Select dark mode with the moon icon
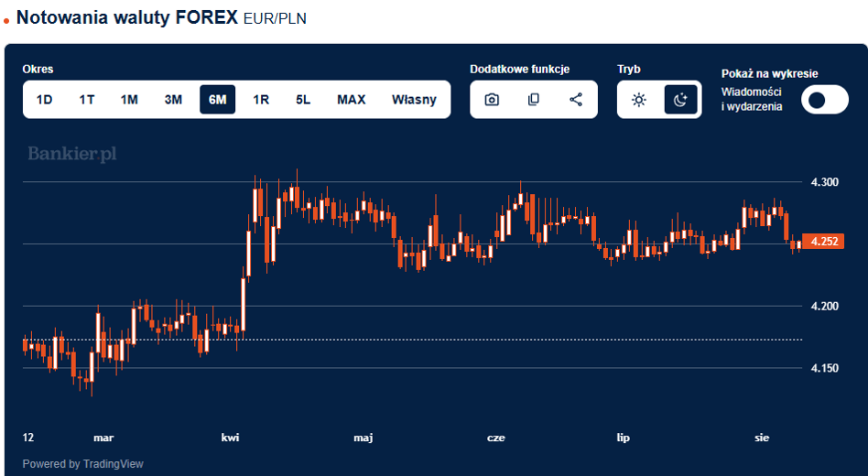Viewport: 868px width, 476px height. [x=680, y=100]
